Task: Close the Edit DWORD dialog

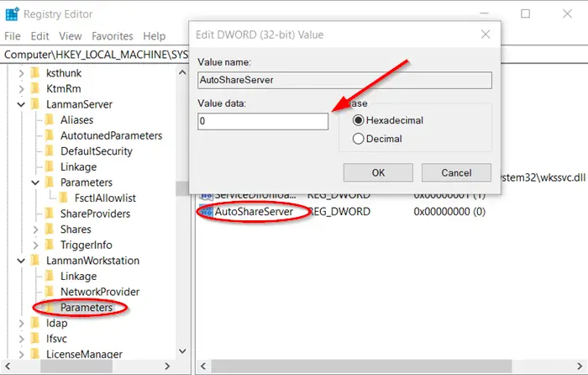Action: coord(486,34)
